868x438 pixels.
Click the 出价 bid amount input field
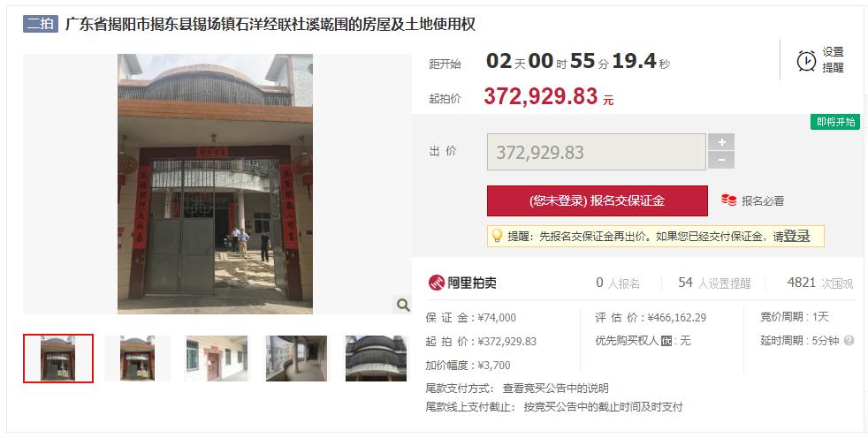click(x=596, y=152)
